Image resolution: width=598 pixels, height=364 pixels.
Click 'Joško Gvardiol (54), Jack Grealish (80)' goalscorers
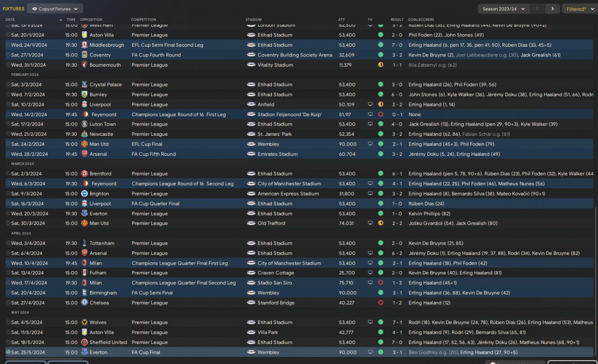pyautogui.click(x=453, y=224)
